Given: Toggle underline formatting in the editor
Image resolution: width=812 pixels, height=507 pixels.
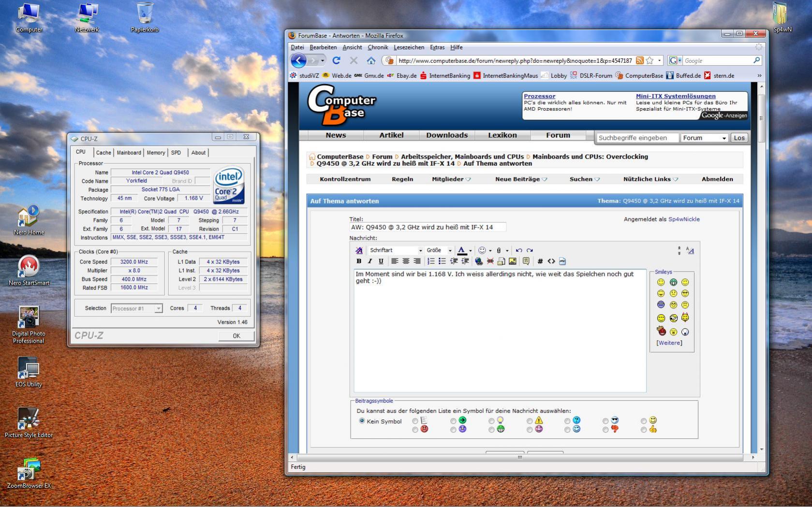Looking at the screenshot, I should 381,261.
